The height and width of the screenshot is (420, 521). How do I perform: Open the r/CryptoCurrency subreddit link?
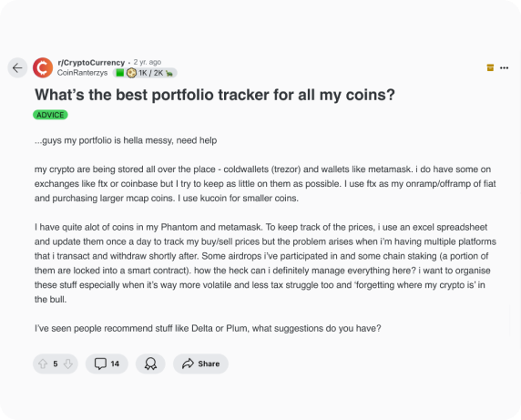[x=91, y=63]
